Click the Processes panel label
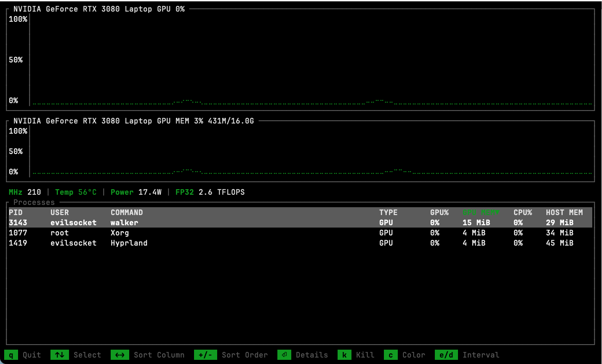The height and width of the screenshot is (364, 602). pos(34,202)
